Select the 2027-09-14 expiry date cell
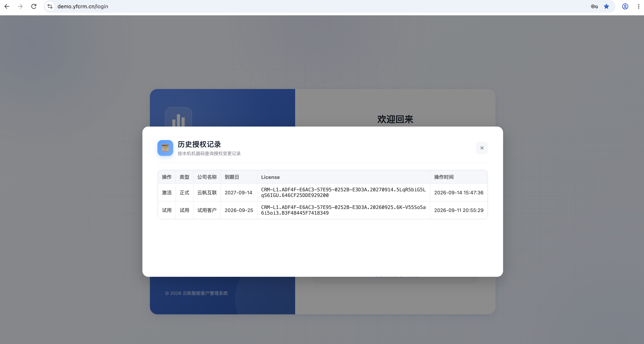Screen dimensions: 644x344 click(x=239, y=193)
